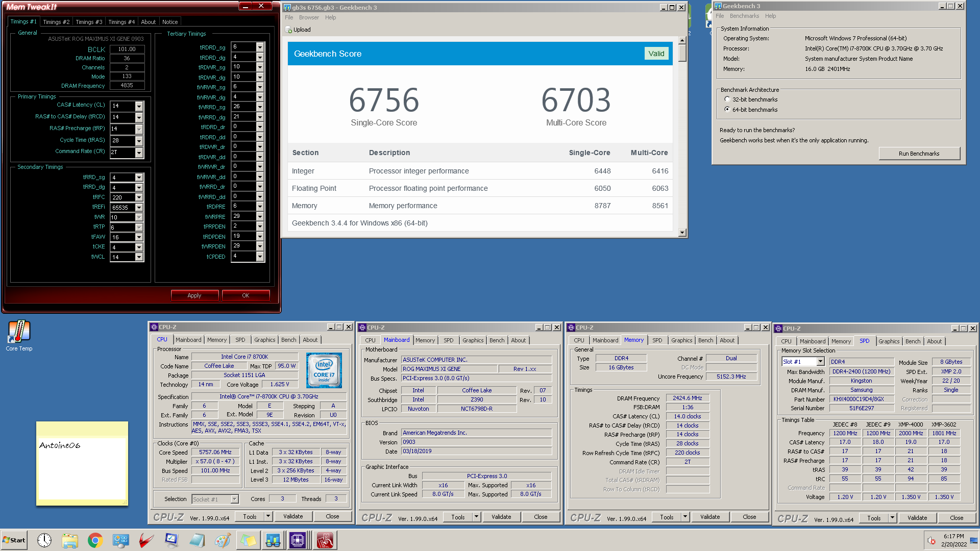This screenshot has width=980, height=551.
Task: Click Run Benchmarks in Geekbench 3
Action: point(919,154)
